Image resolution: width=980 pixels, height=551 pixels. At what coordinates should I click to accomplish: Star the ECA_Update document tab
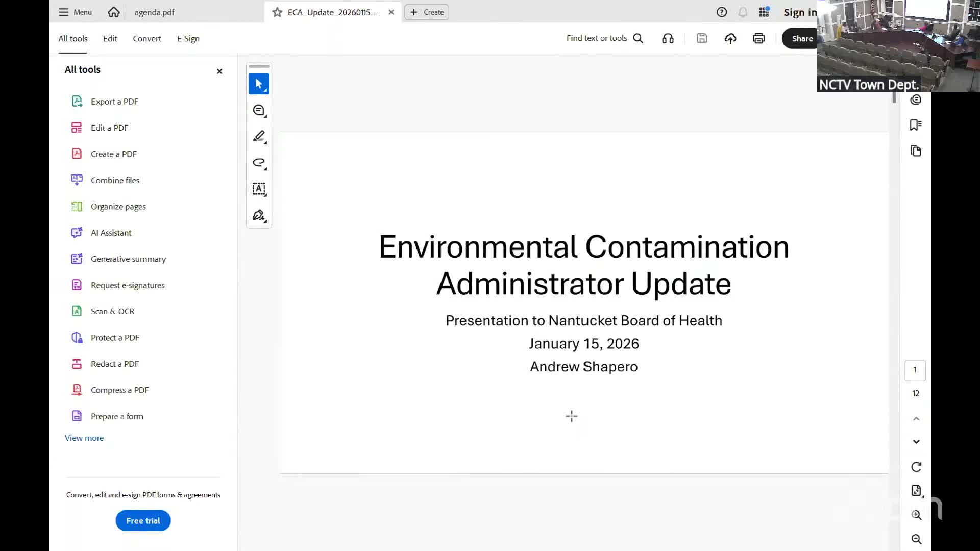click(277, 12)
